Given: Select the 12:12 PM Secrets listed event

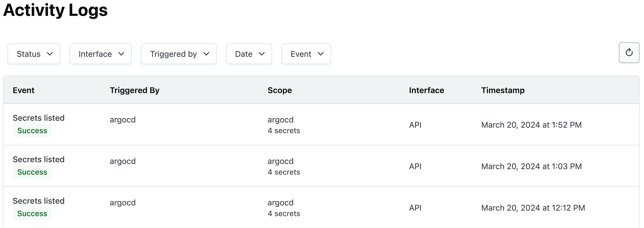Looking at the screenshot, I should (39, 201).
